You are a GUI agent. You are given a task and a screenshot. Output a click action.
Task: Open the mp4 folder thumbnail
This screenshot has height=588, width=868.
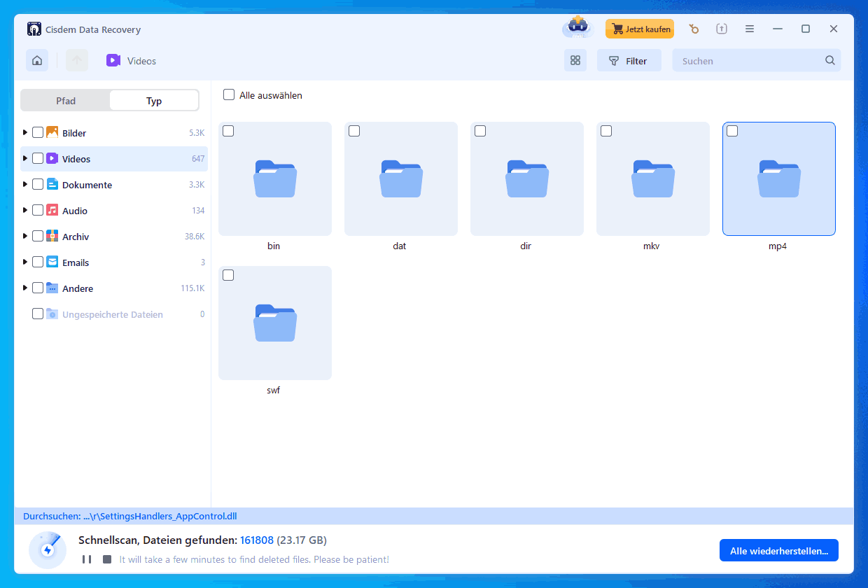[779, 178]
